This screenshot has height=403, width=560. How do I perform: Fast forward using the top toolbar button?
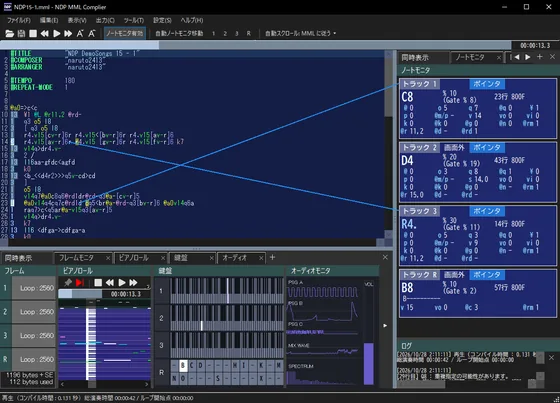(x=68, y=34)
